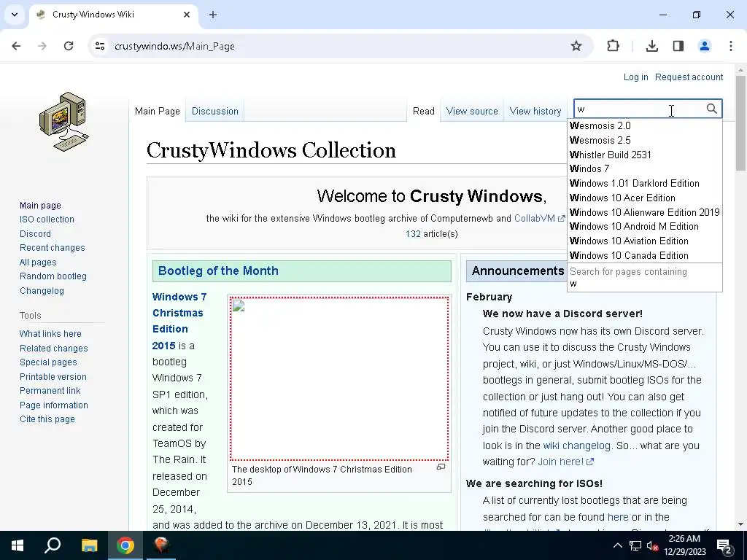The height and width of the screenshot is (560, 747).
Task: Choose suggestion Wesmosis 2.5
Action: 645,140
